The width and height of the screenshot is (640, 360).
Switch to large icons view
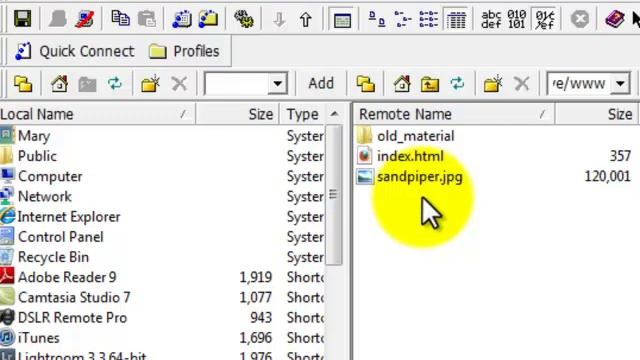point(377,19)
